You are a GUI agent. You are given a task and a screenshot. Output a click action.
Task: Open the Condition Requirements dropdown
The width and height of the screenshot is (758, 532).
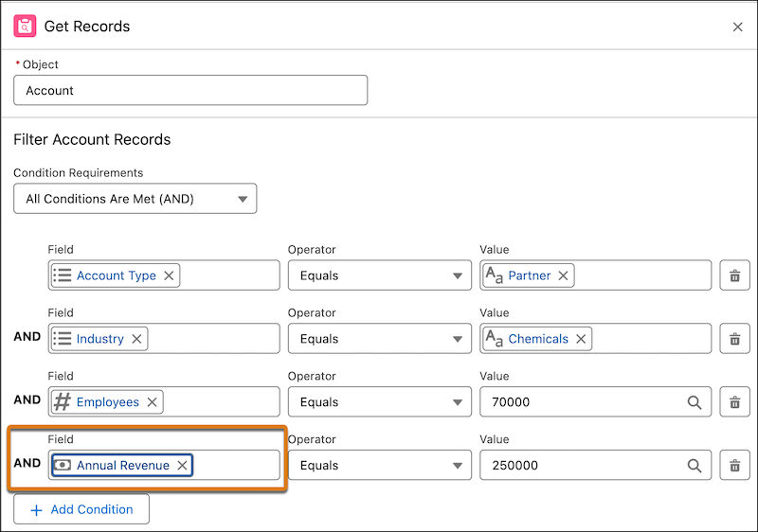(135, 199)
